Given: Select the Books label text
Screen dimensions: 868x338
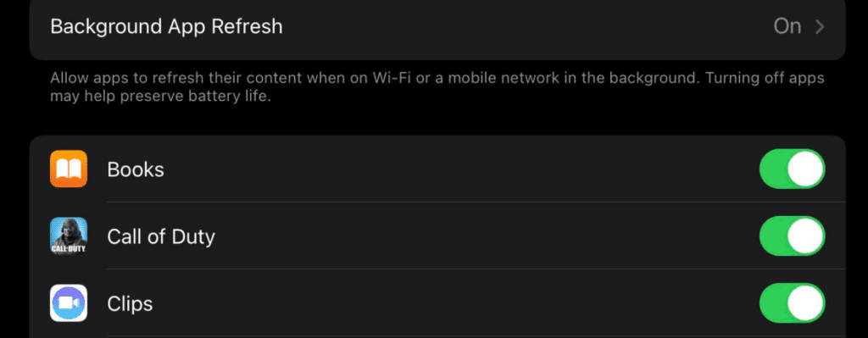Looking at the screenshot, I should pyautogui.click(x=136, y=169).
